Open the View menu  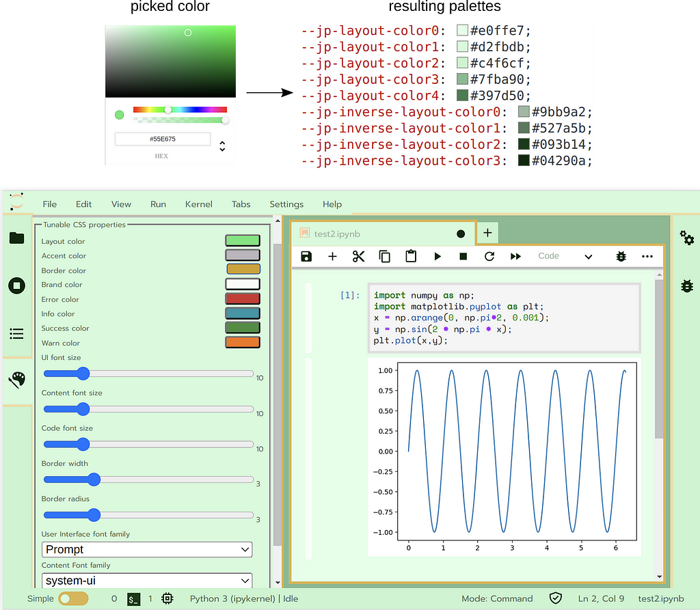[121, 204]
